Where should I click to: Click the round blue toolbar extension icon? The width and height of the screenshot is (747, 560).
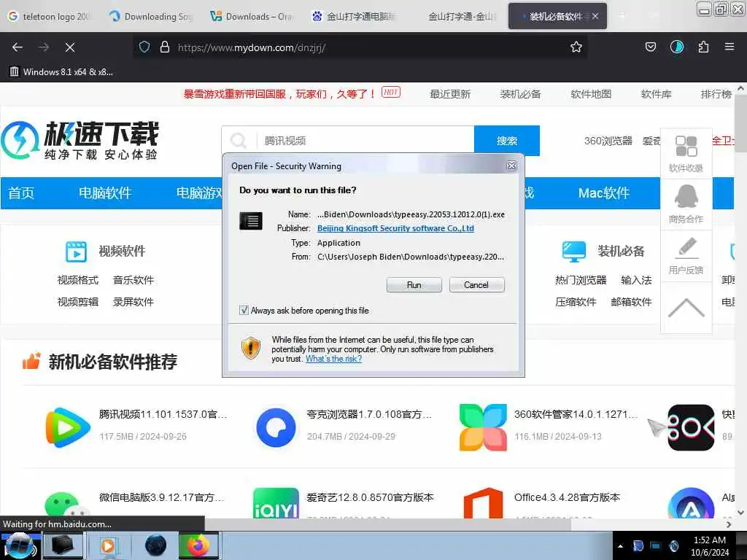tap(676, 47)
